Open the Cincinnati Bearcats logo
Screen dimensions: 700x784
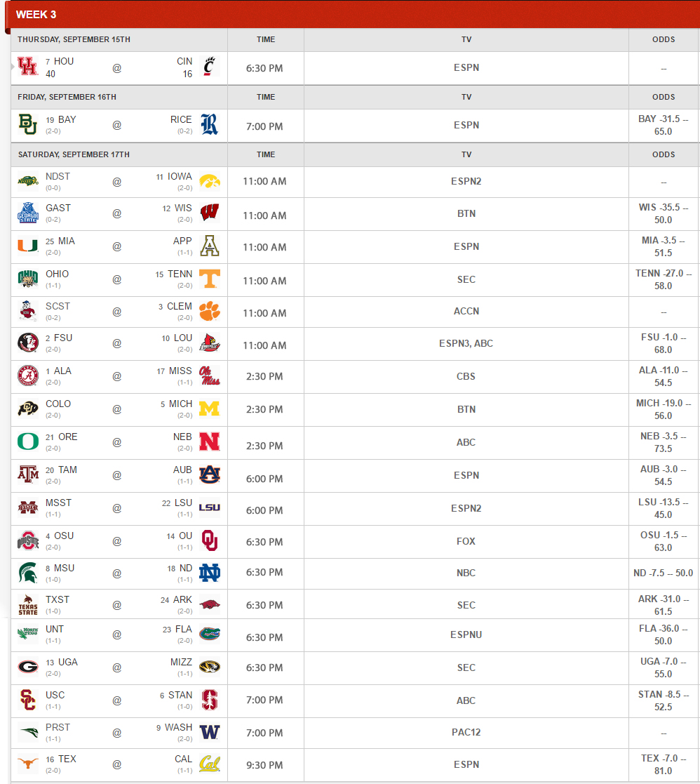(209, 66)
